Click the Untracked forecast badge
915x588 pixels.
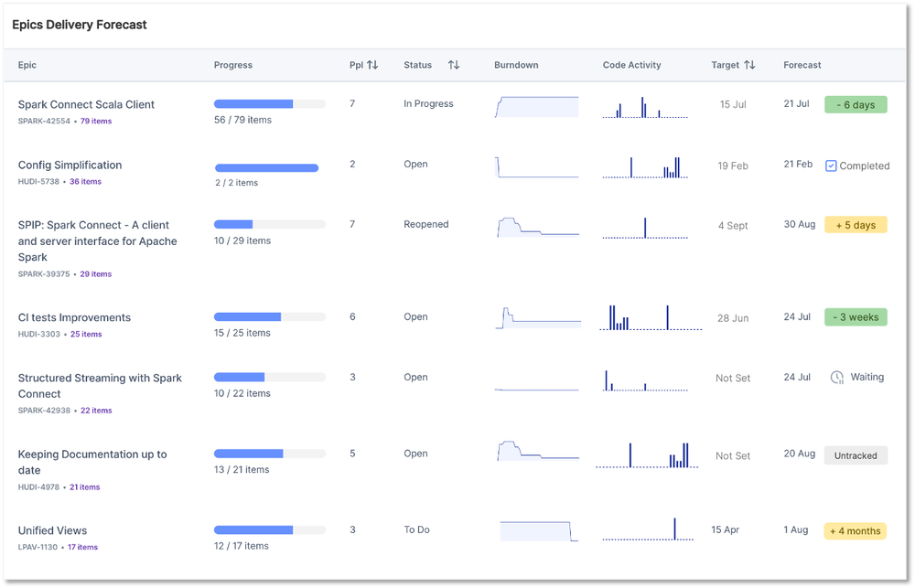(x=855, y=455)
